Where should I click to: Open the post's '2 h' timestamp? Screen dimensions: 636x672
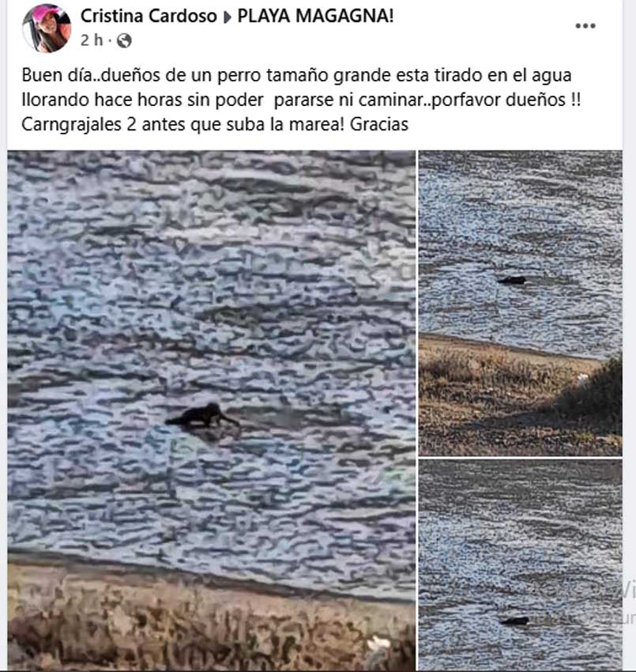(x=92, y=40)
